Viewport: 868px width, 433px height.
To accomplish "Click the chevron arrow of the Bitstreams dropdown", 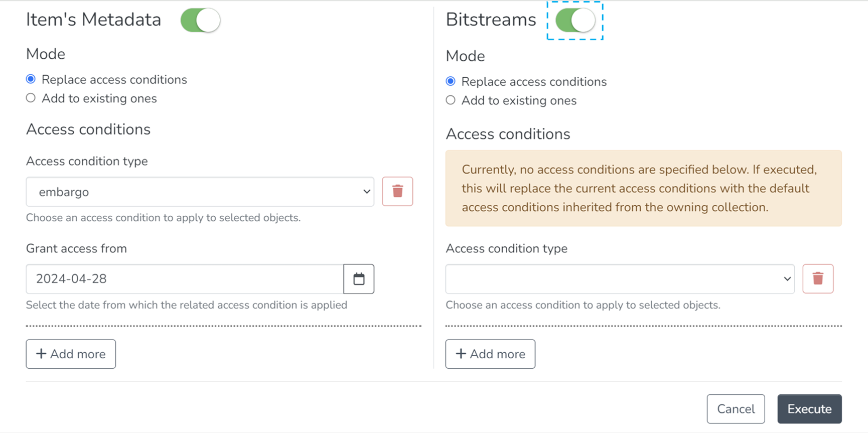I will (787, 279).
